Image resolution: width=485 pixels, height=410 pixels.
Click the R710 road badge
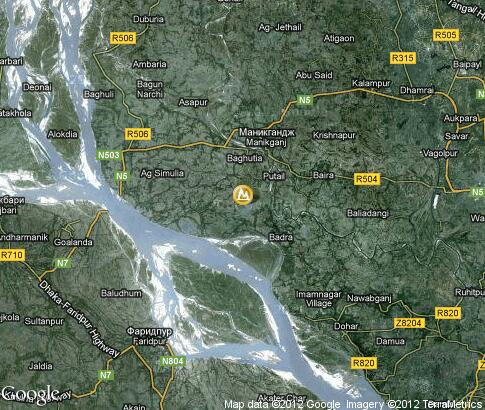pos(12,255)
